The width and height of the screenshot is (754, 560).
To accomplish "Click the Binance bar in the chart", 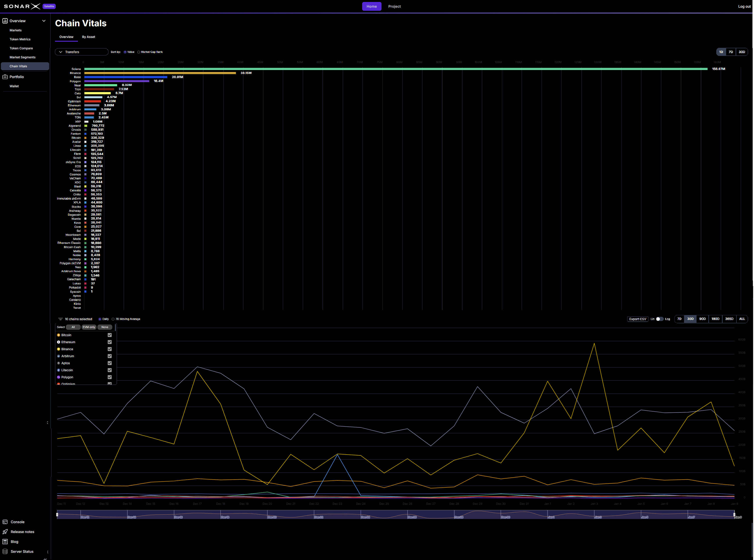I will pyautogui.click(x=160, y=73).
